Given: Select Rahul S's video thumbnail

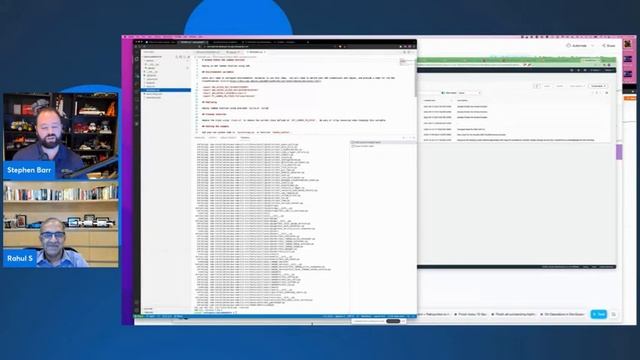Looking at the screenshot, I should coord(61,224).
